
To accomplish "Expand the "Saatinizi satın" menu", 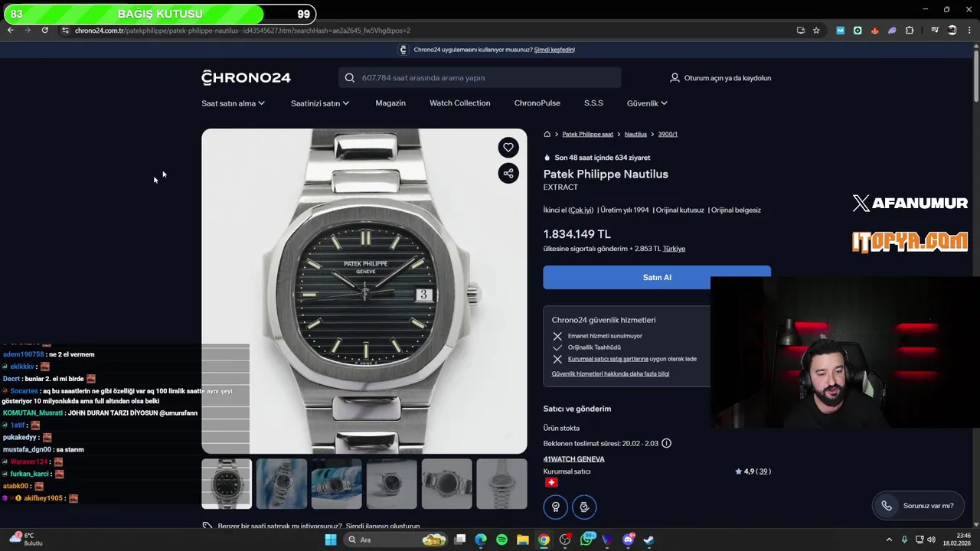I will click(320, 103).
